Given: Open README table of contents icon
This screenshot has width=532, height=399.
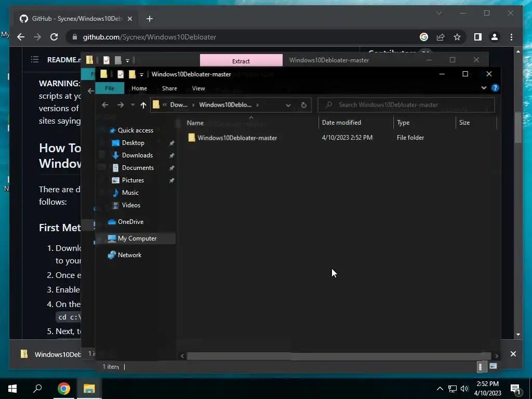Looking at the screenshot, I should tap(35, 60).
